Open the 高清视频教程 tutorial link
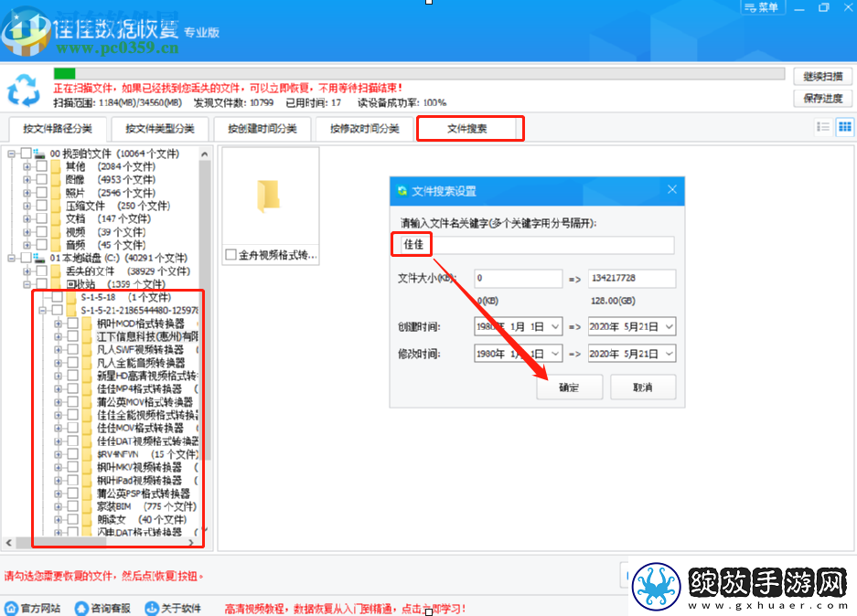Image resolution: width=857 pixels, height=616 pixels. [344, 609]
